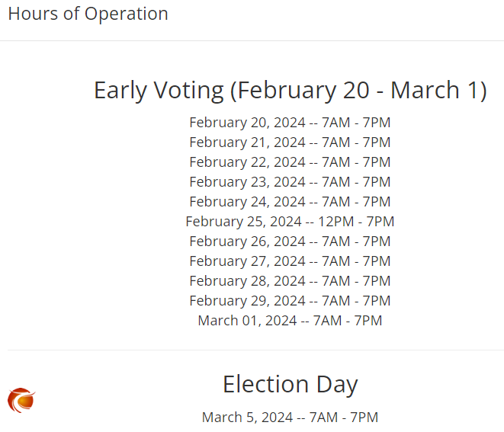Click the Election Day heading
The width and height of the screenshot is (504, 432).
(291, 385)
